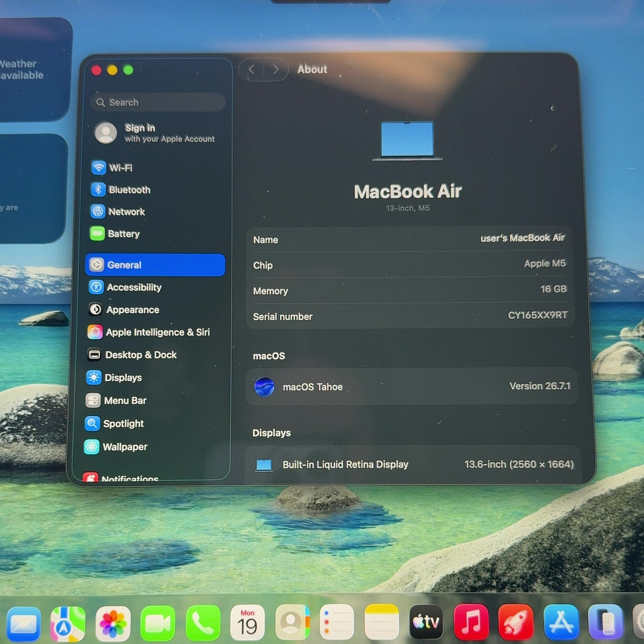Go forward using the right chevron
Viewport: 644px width, 644px height.
coord(276,70)
